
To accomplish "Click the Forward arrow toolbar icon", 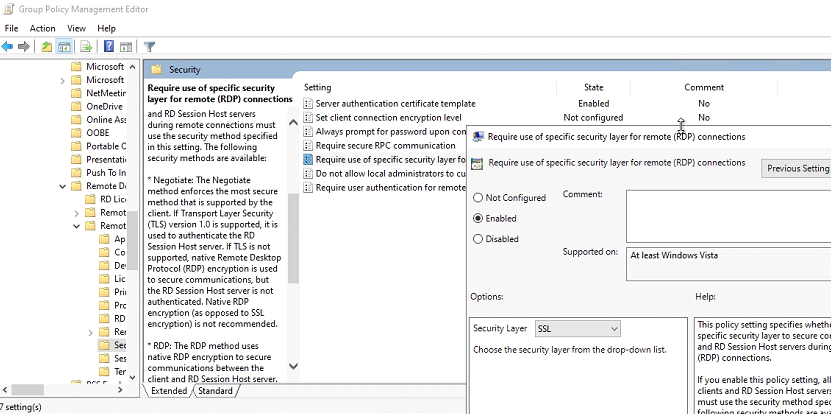I will (23, 46).
